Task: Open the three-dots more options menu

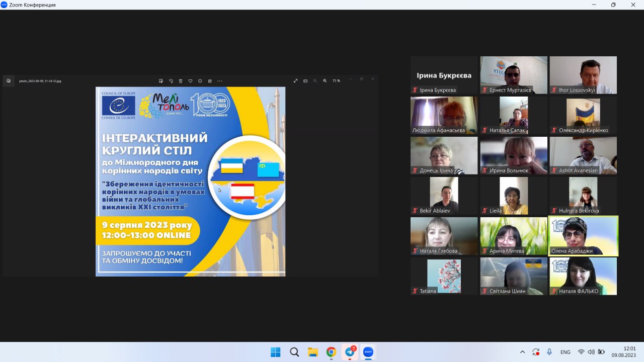Action: coord(220,81)
